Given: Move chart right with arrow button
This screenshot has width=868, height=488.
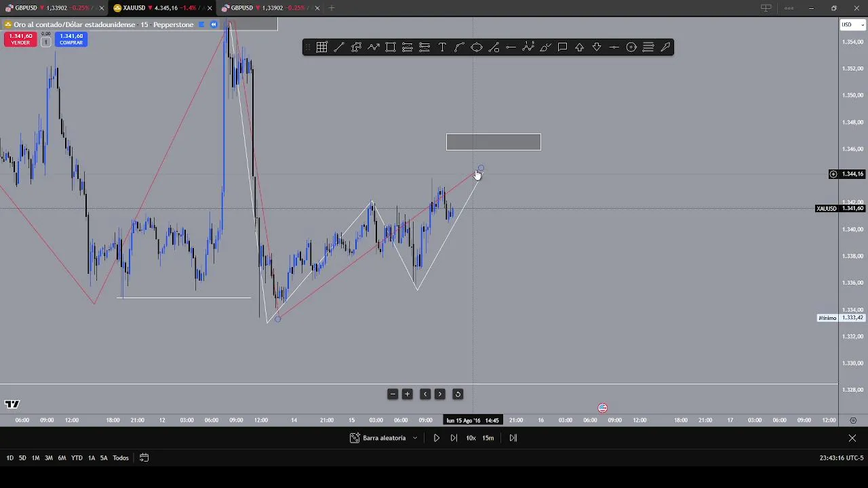Looking at the screenshot, I should 440,394.
